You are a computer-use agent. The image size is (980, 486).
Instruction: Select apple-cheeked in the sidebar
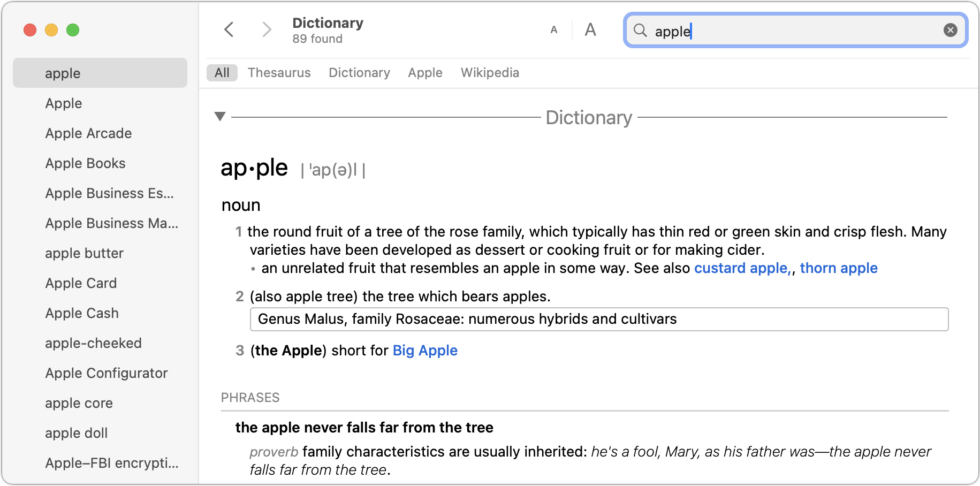point(93,343)
